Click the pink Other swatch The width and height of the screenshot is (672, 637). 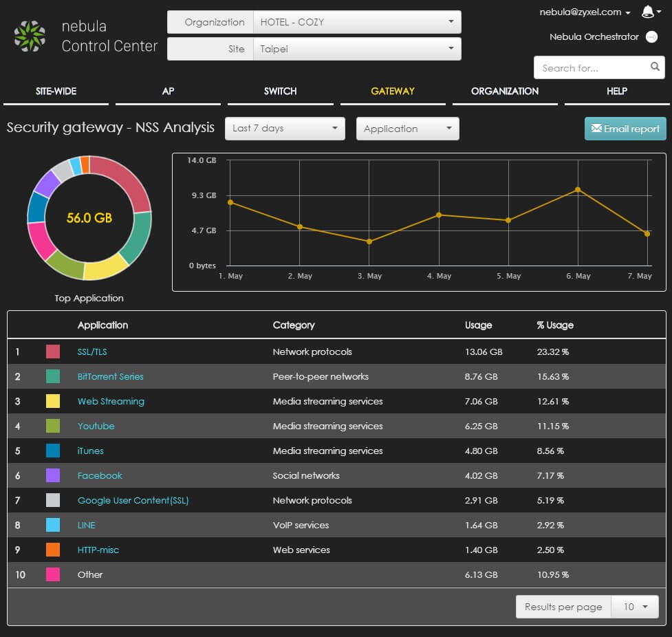point(53,574)
